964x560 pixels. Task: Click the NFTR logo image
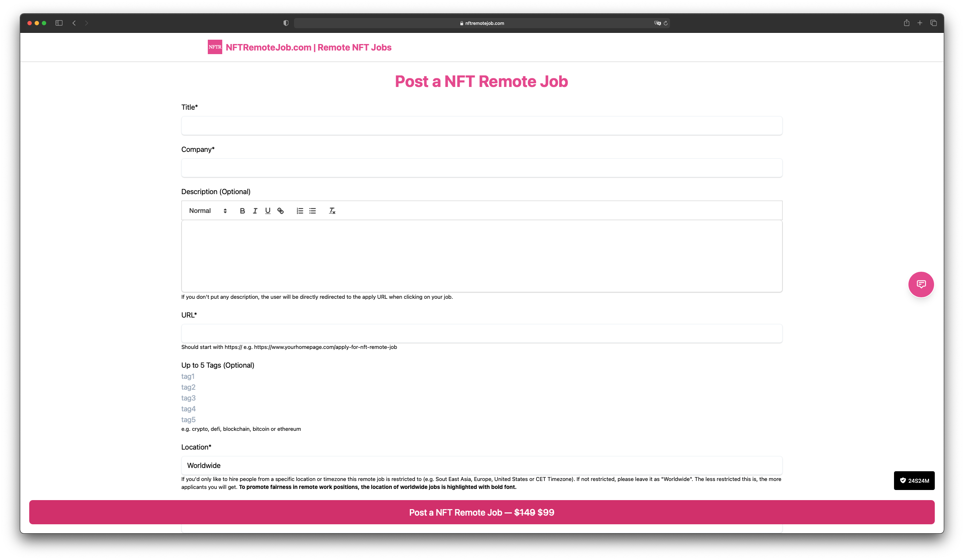coord(215,47)
